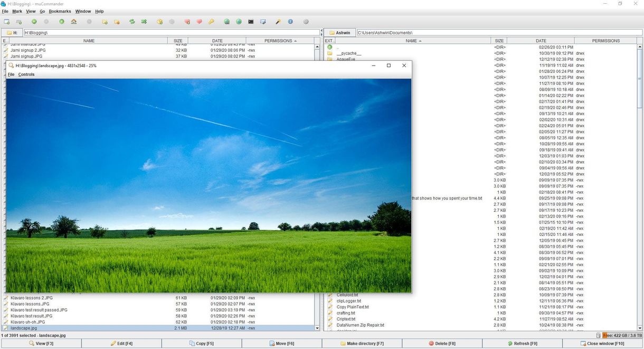Image resolution: width=644 pixels, height=349 pixels.
Task: Open Edit credentials via key icon
Action: [x=211, y=22]
